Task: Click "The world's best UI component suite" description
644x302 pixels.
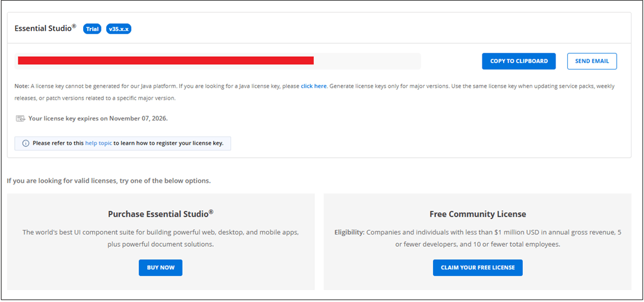Action: (x=160, y=238)
